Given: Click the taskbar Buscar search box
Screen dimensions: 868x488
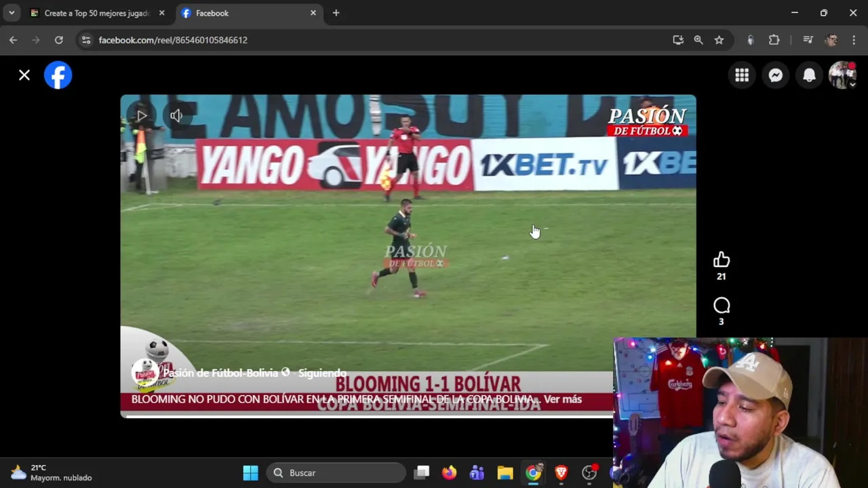Looking at the screenshot, I should point(336,473).
